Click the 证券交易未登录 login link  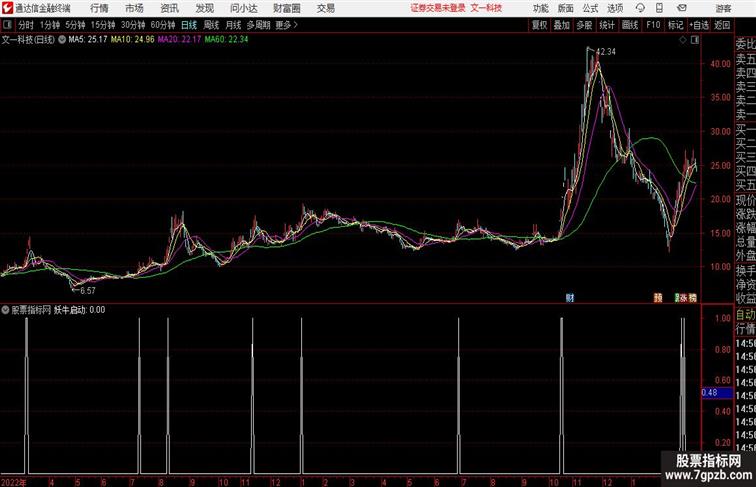point(438,8)
